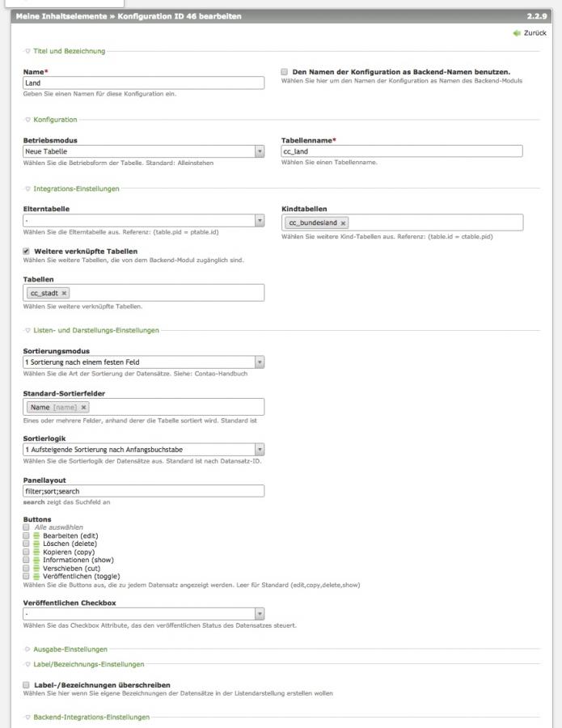Remove the cc_stadt table tag
This screenshot has height=728, width=562.
(x=65, y=293)
